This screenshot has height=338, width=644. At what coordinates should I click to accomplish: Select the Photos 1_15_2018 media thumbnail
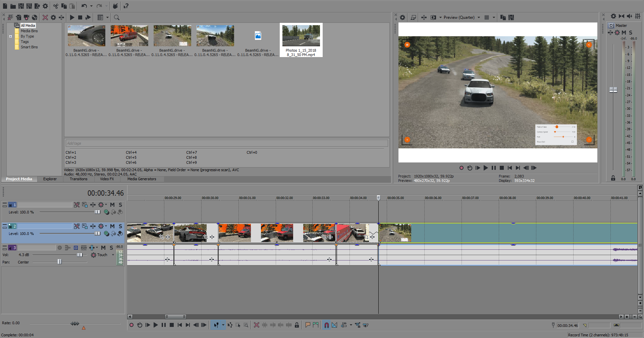click(301, 40)
